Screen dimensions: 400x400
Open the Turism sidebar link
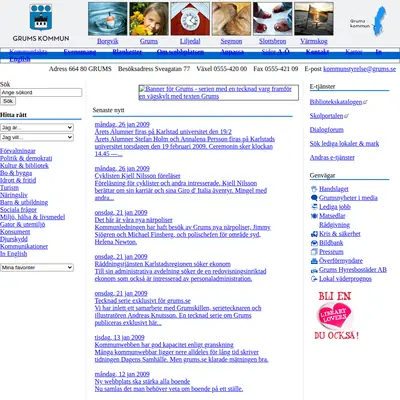click(9, 188)
